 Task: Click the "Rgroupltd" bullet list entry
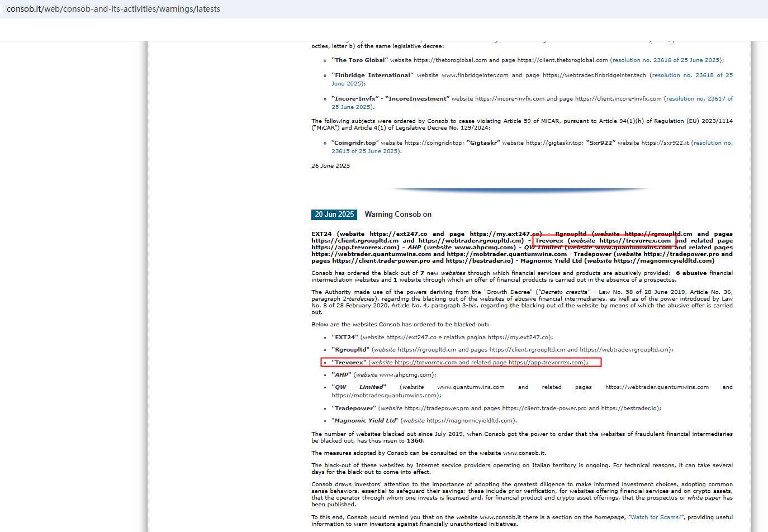coord(502,350)
